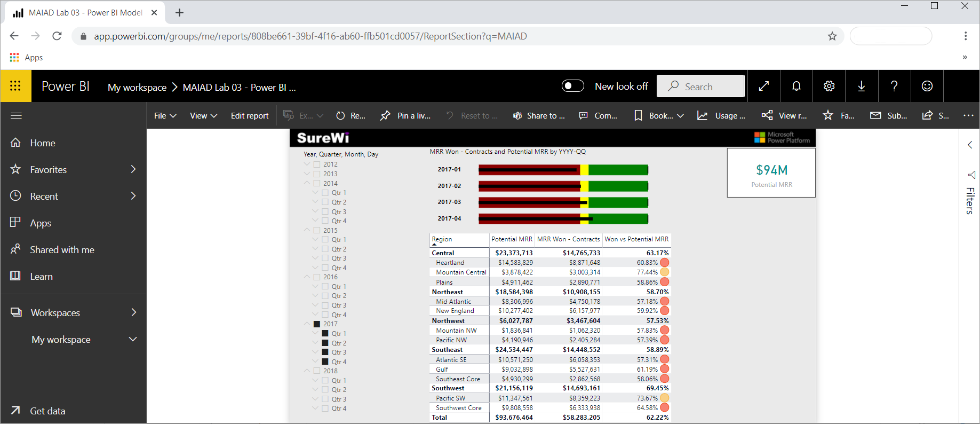Viewport: 980px width, 424px height.
Task: Open the File menu
Action: tap(165, 115)
